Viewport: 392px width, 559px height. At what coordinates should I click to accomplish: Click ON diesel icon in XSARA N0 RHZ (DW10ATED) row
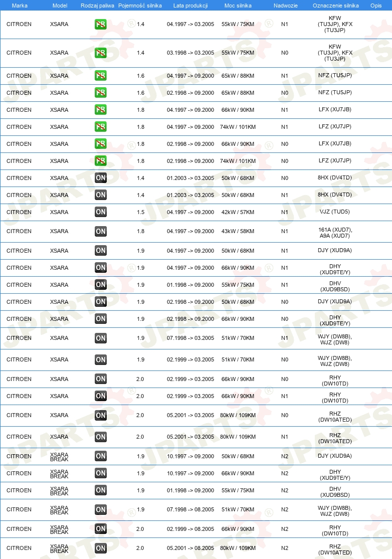point(100,415)
